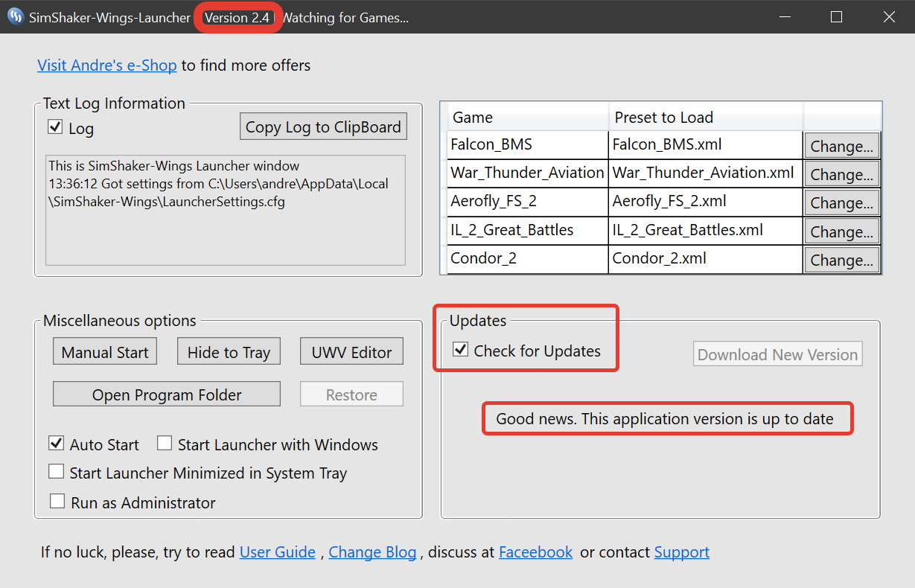Screen dimensions: 915x588
Task: Open the Change Blog link
Action: (x=372, y=552)
